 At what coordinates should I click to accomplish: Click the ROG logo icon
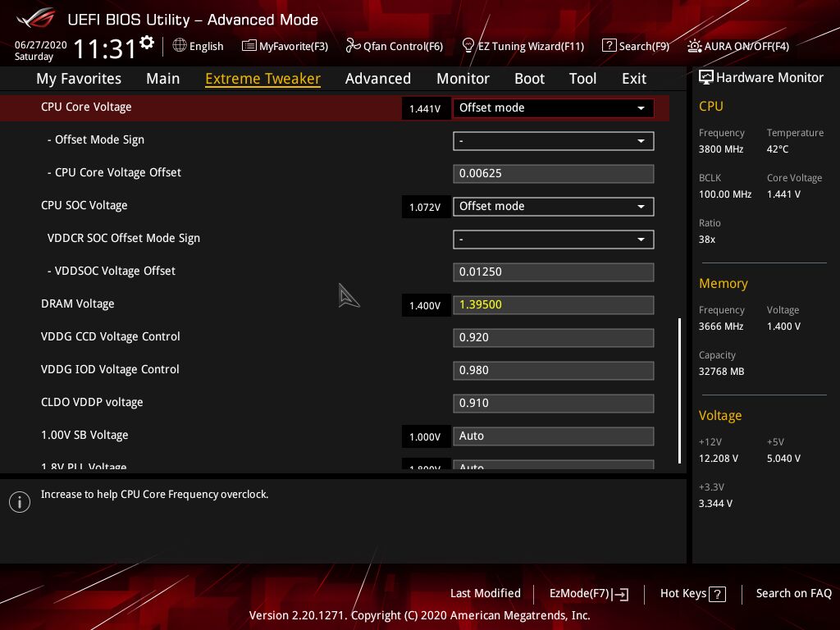(36, 18)
